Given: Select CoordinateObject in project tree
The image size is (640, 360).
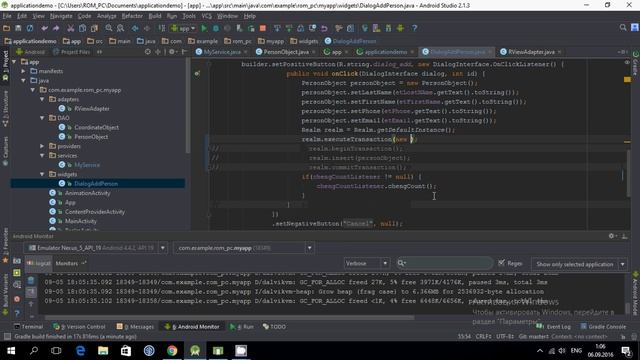Looking at the screenshot, I should point(96,127).
